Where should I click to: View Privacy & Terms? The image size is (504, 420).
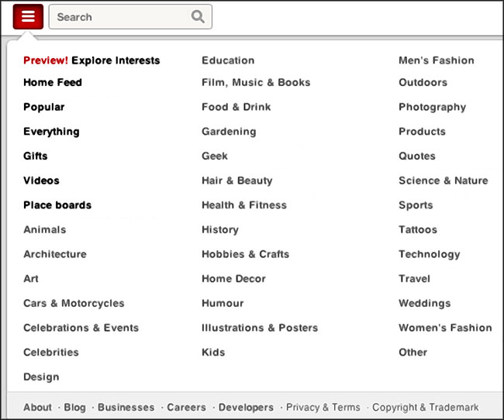point(323,407)
